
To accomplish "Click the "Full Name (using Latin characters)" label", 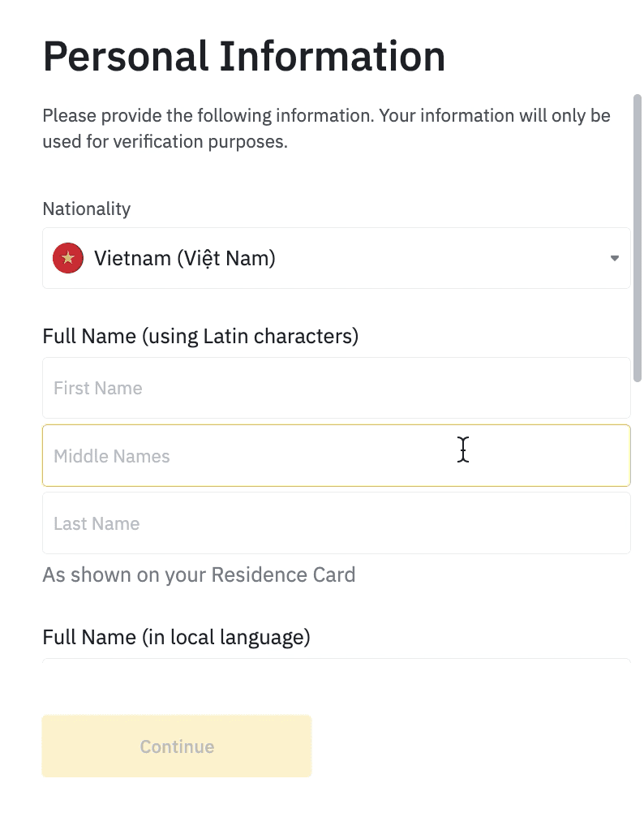I will [200, 335].
